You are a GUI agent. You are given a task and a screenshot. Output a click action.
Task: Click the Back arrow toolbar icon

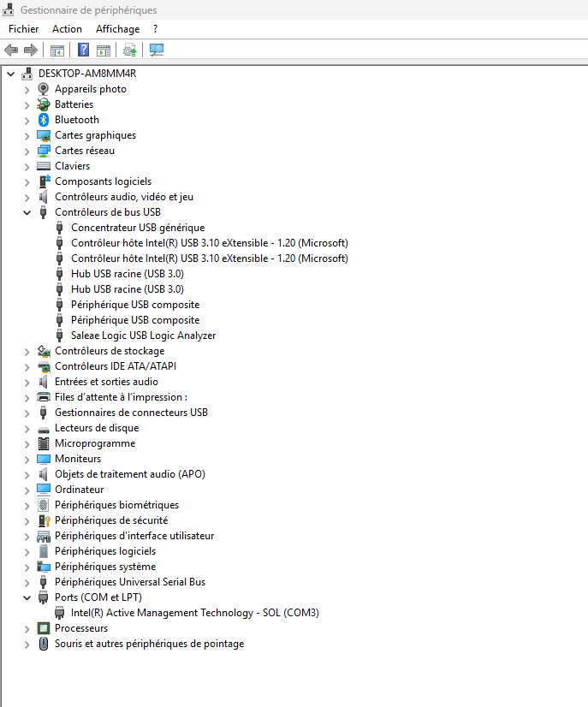pyautogui.click(x=11, y=50)
